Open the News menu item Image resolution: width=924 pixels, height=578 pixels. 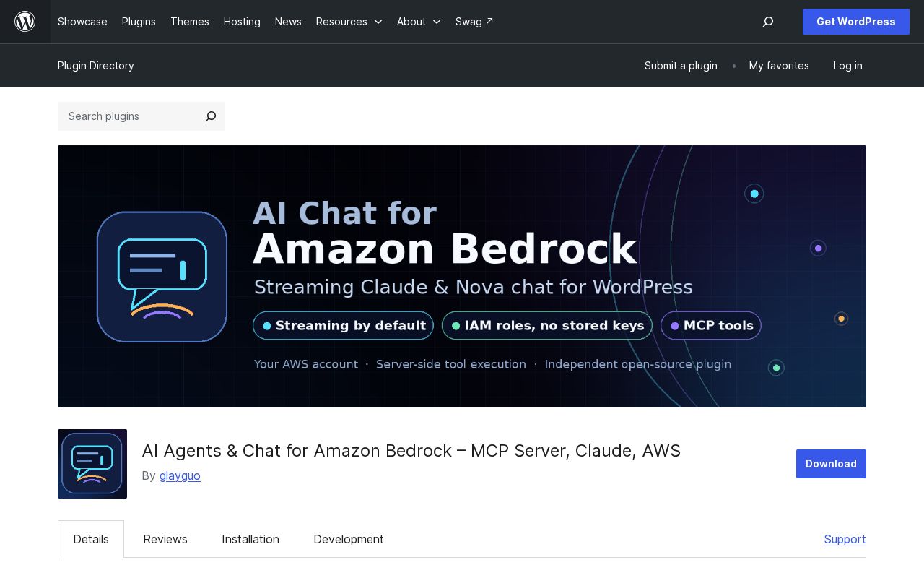point(288,22)
